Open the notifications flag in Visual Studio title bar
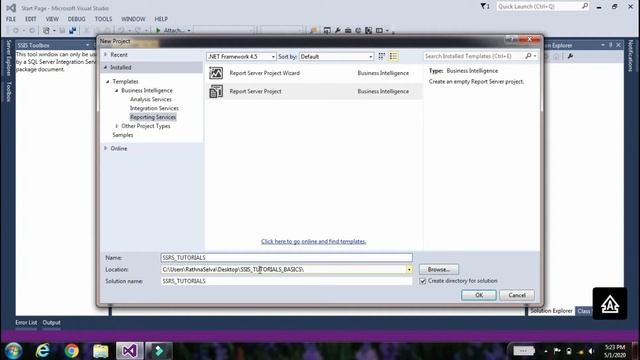 [484, 6]
